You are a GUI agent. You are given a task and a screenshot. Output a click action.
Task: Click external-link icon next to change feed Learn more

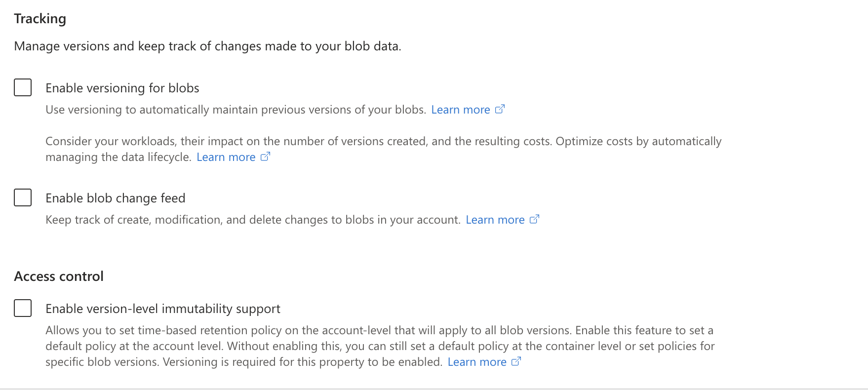click(x=534, y=219)
